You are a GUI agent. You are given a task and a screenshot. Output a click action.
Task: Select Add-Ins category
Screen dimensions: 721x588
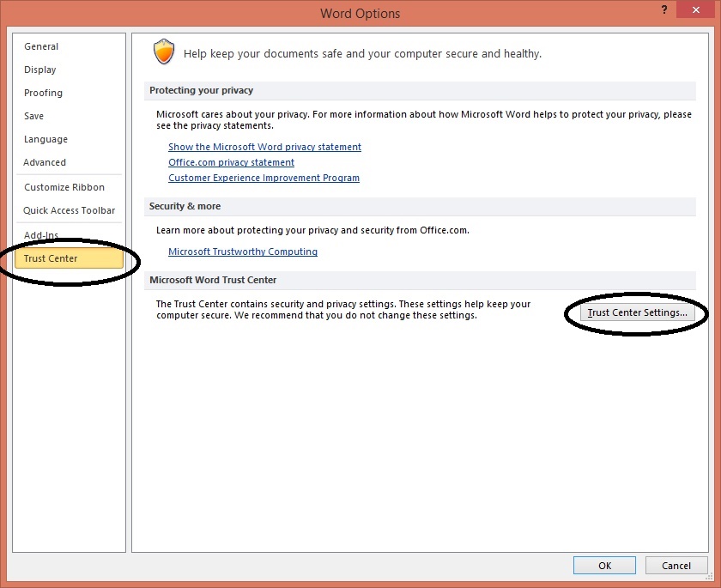(41, 235)
